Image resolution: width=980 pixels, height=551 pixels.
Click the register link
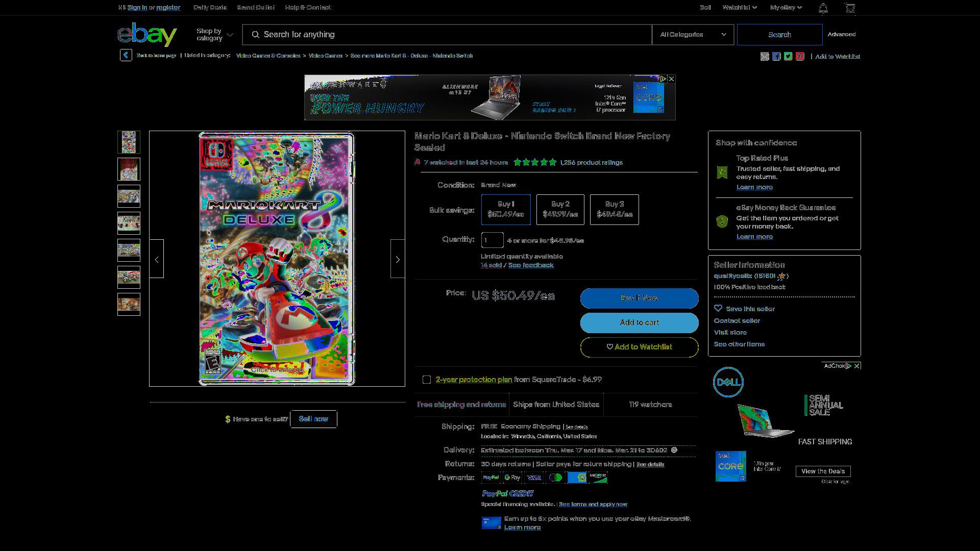(x=168, y=8)
